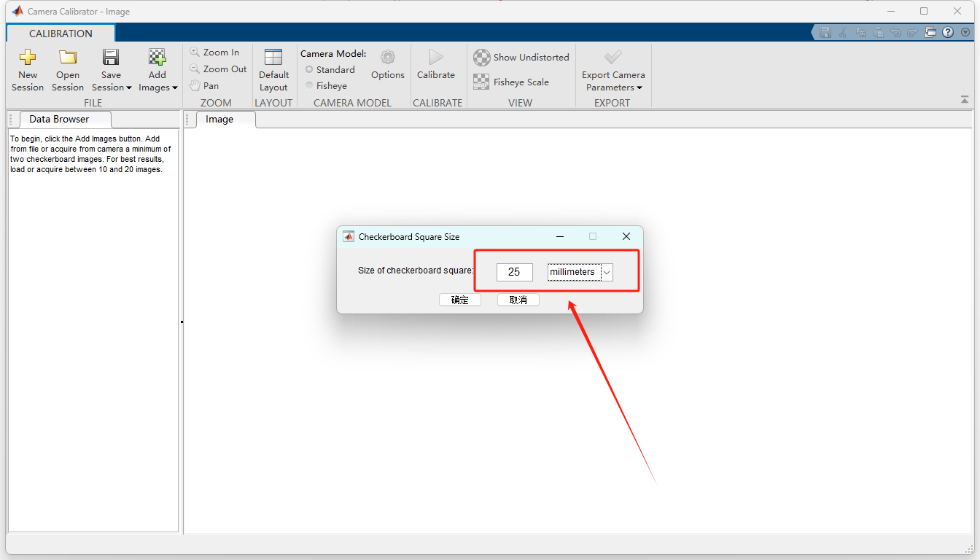Open Help via question mark icon

(x=948, y=33)
